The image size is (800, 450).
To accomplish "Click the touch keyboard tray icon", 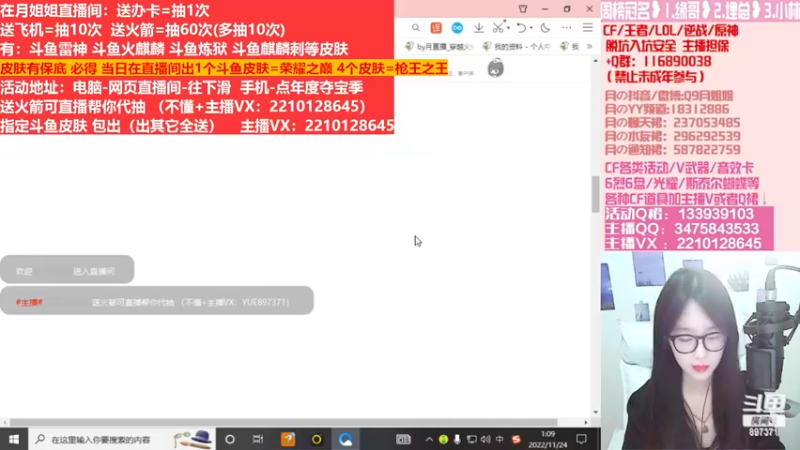I will [403, 439].
